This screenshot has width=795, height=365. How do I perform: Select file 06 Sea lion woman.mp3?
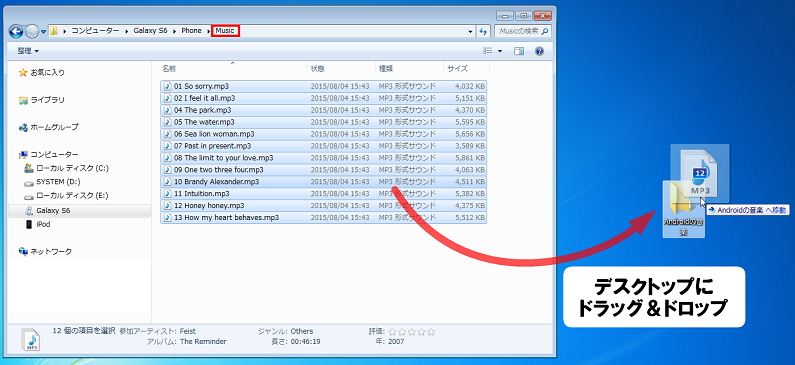pyautogui.click(x=323, y=134)
